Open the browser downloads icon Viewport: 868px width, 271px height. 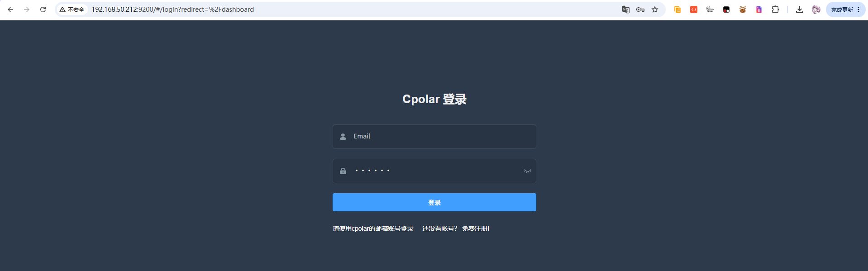800,10
